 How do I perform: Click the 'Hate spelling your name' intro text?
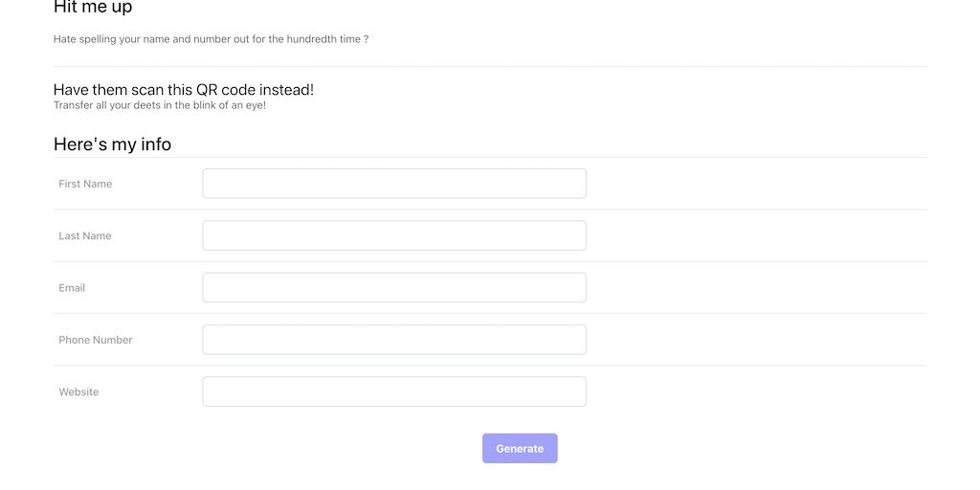[211, 40]
